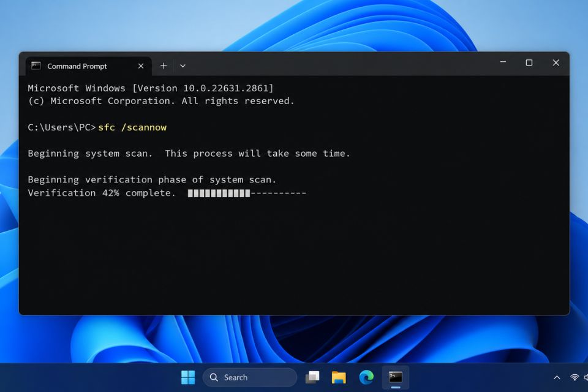Screen dimensions: 588x392
Task: Open Microsoft Edge from the taskbar
Action: click(x=366, y=377)
